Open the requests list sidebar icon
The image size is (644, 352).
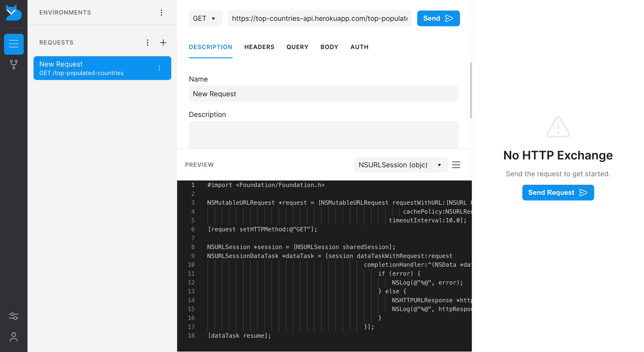pyautogui.click(x=14, y=44)
